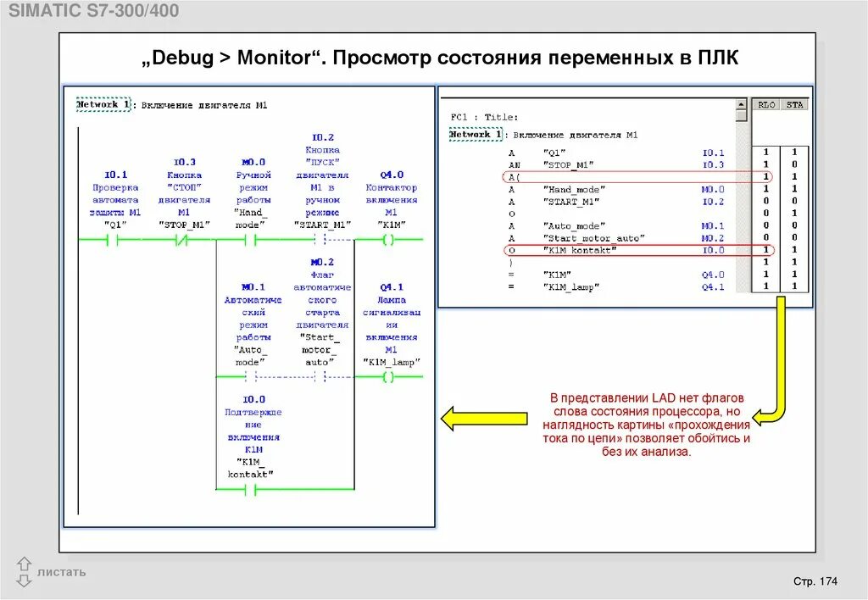
Task: Click the "Network 1" label in the STL listing
Action: [x=476, y=135]
